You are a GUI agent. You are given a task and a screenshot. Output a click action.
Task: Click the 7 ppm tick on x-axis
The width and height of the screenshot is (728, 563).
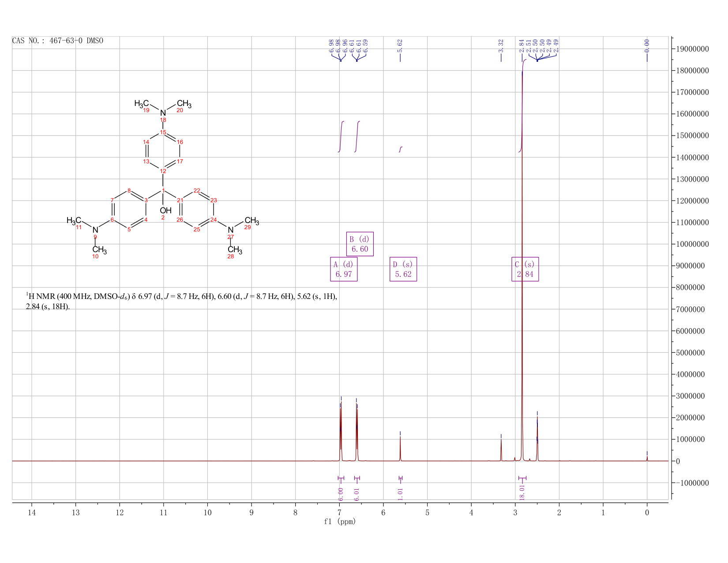(339, 512)
